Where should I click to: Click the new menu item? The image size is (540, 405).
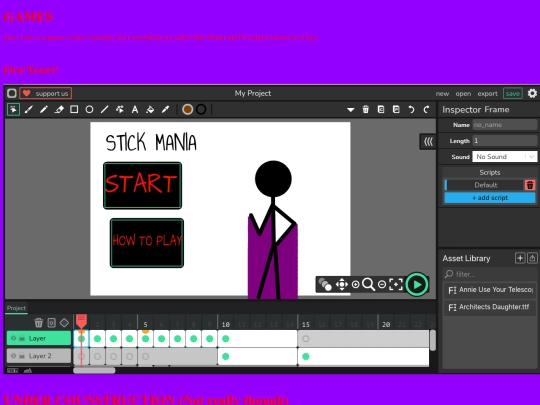tap(442, 94)
